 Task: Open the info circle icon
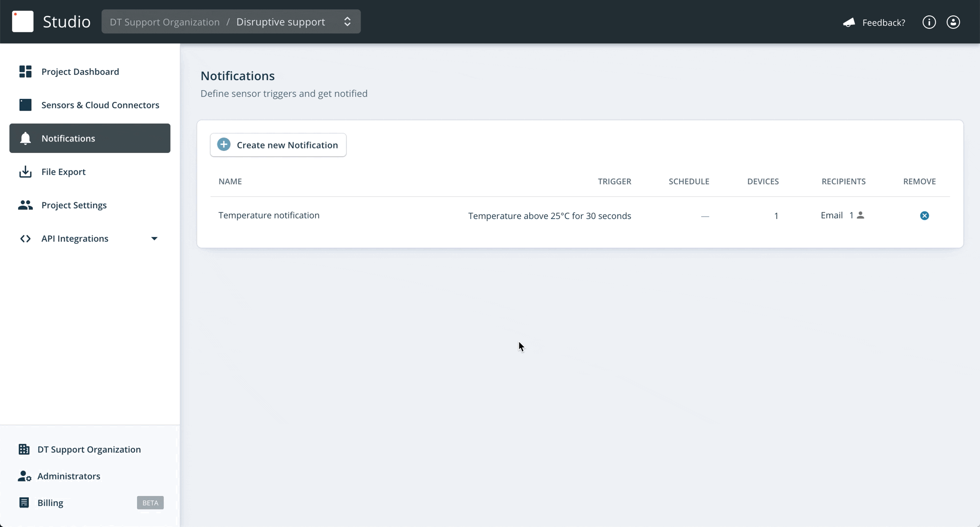tap(929, 22)
